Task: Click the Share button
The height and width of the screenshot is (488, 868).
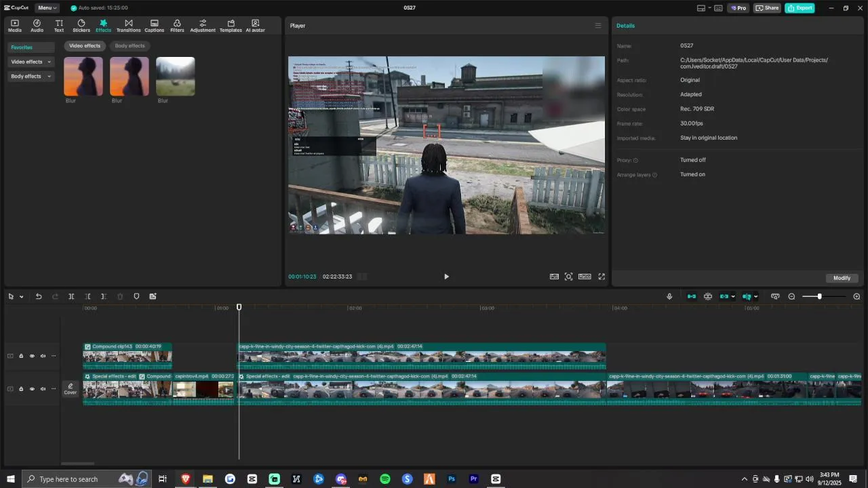Action: pyautogui.click(x=767, y=8)
